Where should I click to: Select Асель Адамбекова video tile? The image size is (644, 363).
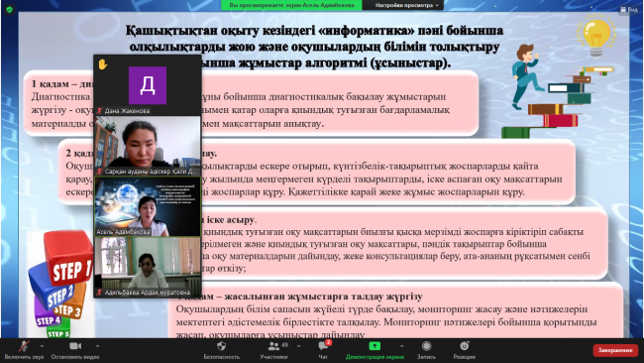tap(148, 206)
